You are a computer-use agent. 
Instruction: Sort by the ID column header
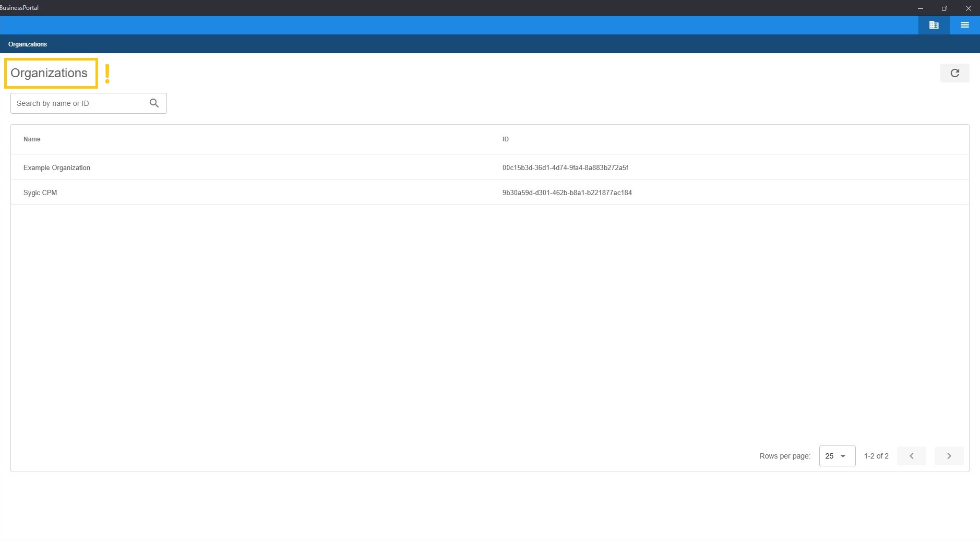click(505, 139)
